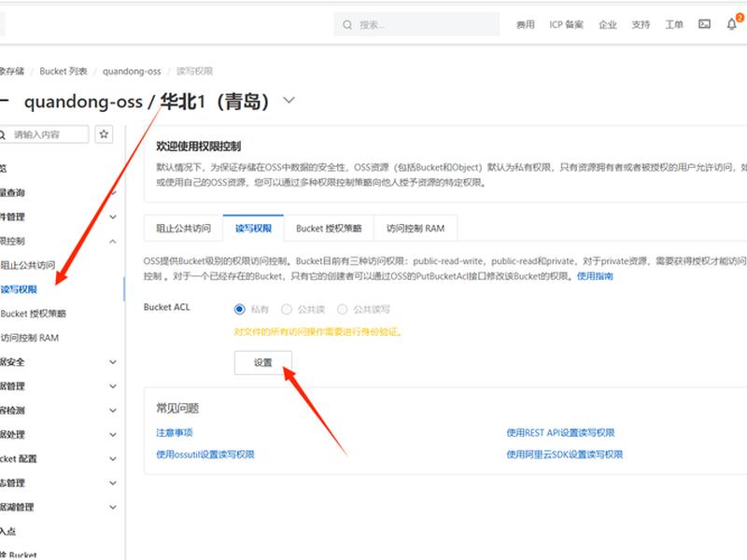The width and height of the screenshot is (747, 560).
Task: Click the Bucket ACL label
Action: click(x=167, y=307)
